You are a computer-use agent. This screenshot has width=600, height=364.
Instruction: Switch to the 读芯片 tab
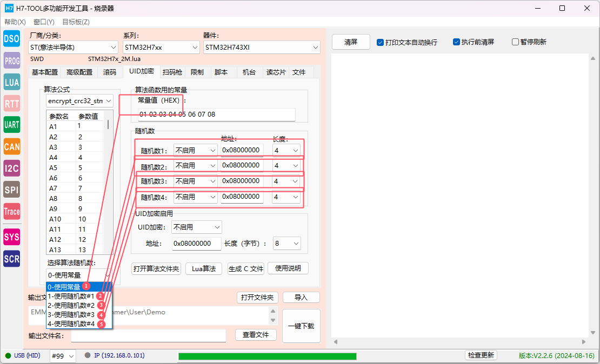click(x=276, y=72)
